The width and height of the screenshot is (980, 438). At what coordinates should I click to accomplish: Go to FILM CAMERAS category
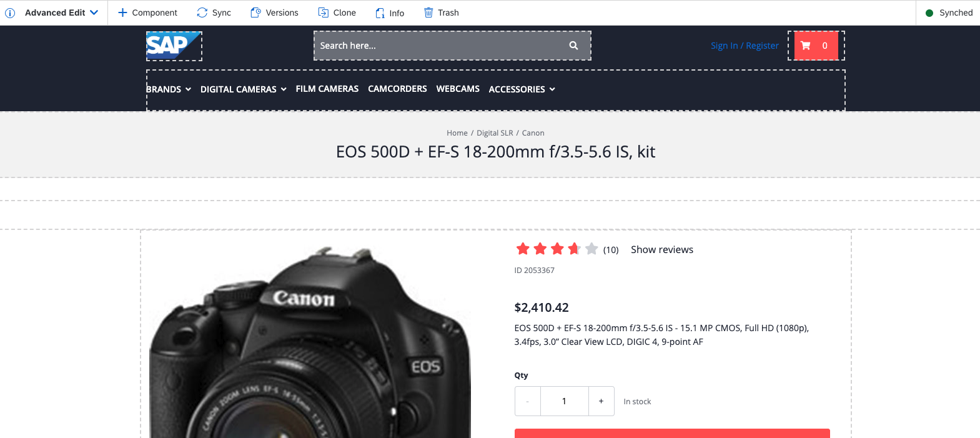[x=327, y=89]
